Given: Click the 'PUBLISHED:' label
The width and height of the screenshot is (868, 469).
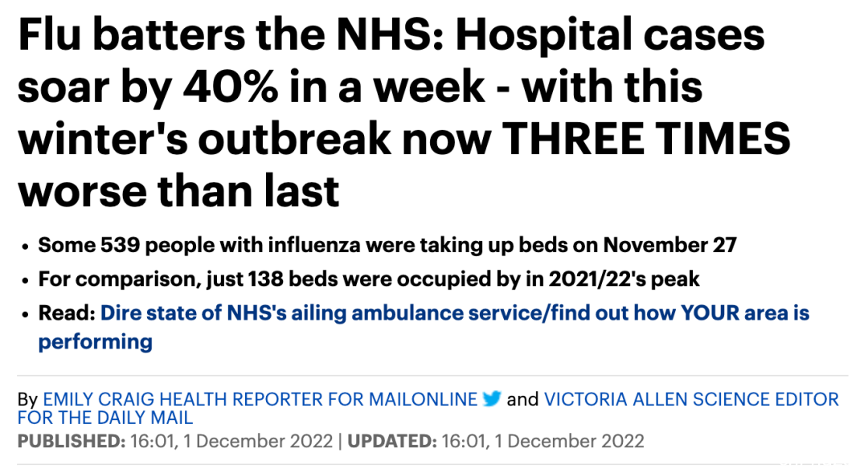Looking at the screenshot, I should click(x=72, y=442).
